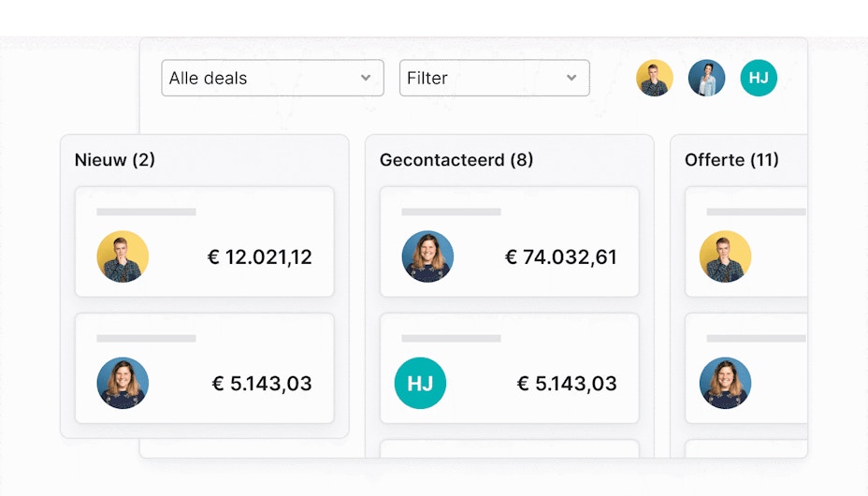Click avatar on Nieuw € 5.143,03 deal
This screenshot has height=496, width=868.
pos(123,383)
